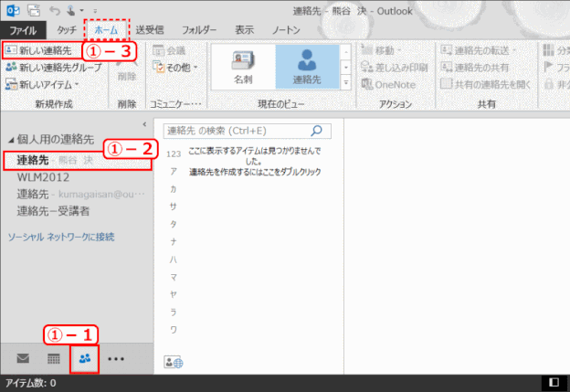This screenshot has height=392, width=570.
Task: Click the Send/Receive all folders quick access icon
Action: [34, 11]
